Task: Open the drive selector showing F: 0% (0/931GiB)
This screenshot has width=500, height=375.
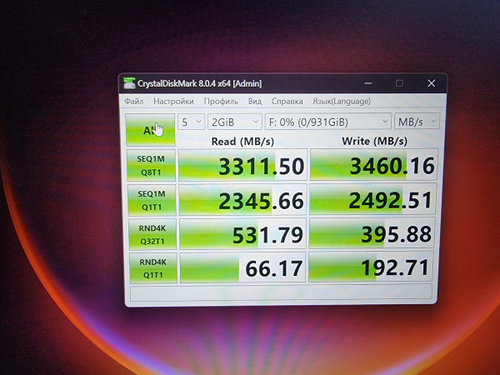Action: (x=328, y=122)
